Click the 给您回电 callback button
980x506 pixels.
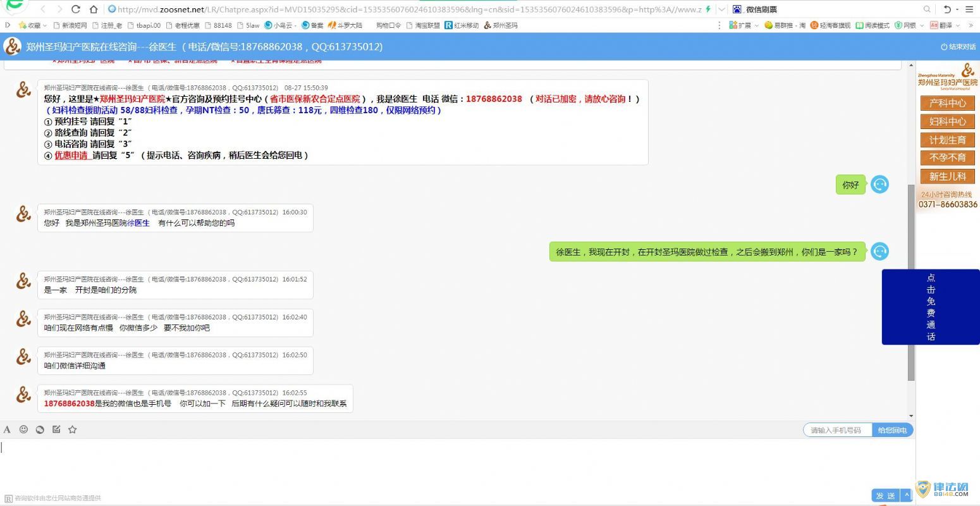tap(892, 430)
